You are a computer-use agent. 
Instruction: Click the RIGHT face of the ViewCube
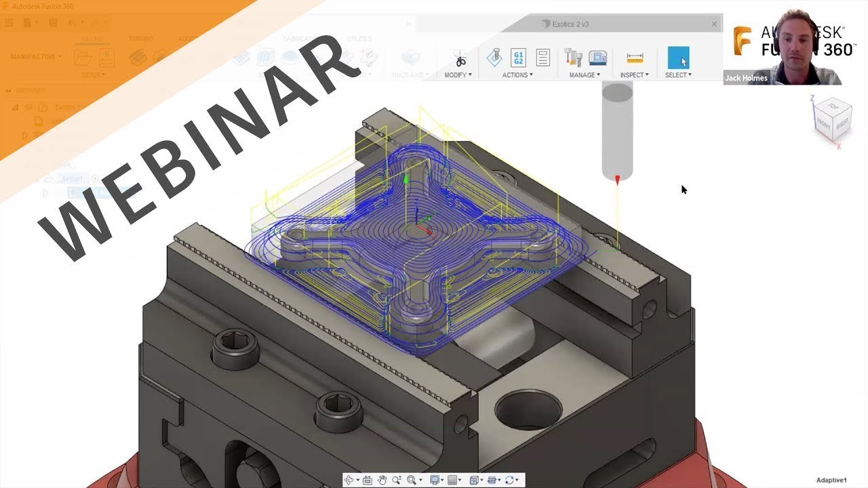pos(842,125)
